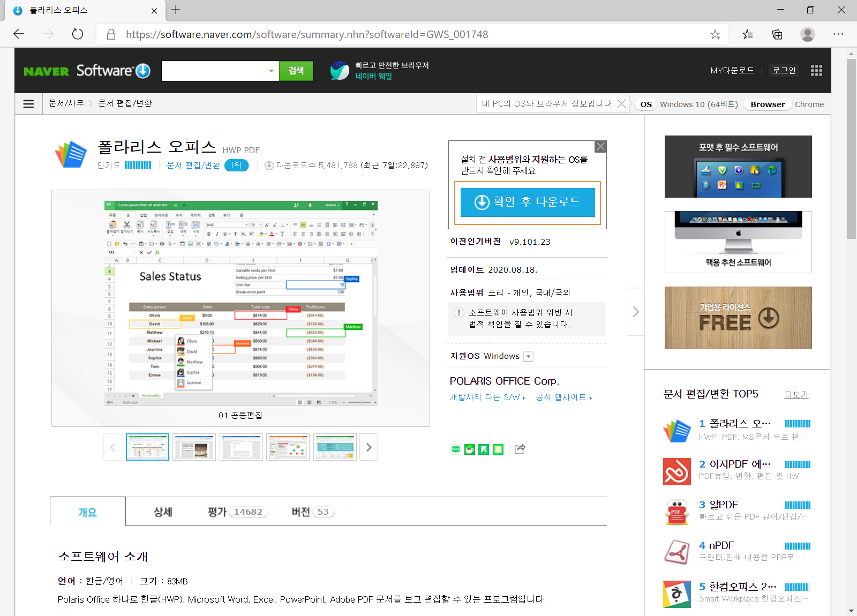The width and height of the screenshot is (857, 616).
Task: Show the next screenshot thumbnails
Action: point(369,447)
